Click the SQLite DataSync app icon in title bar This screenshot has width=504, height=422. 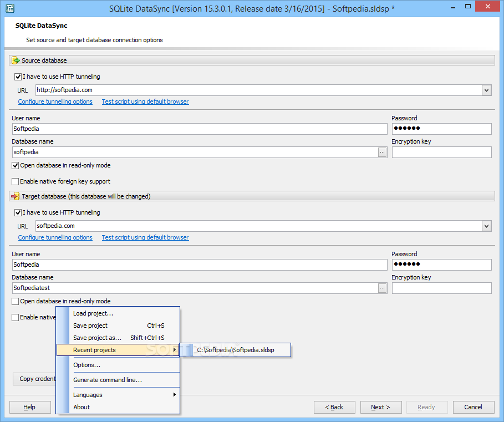point(10,8)
